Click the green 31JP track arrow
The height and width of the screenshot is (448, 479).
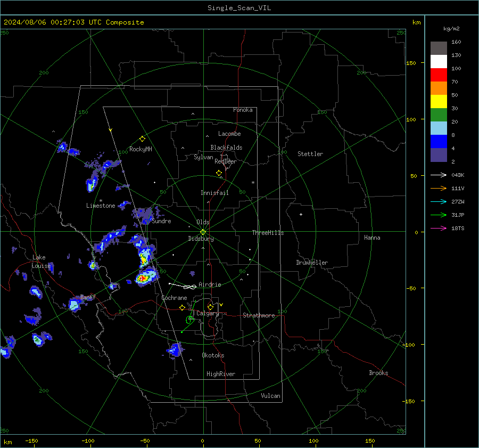[x=439, y=215]
